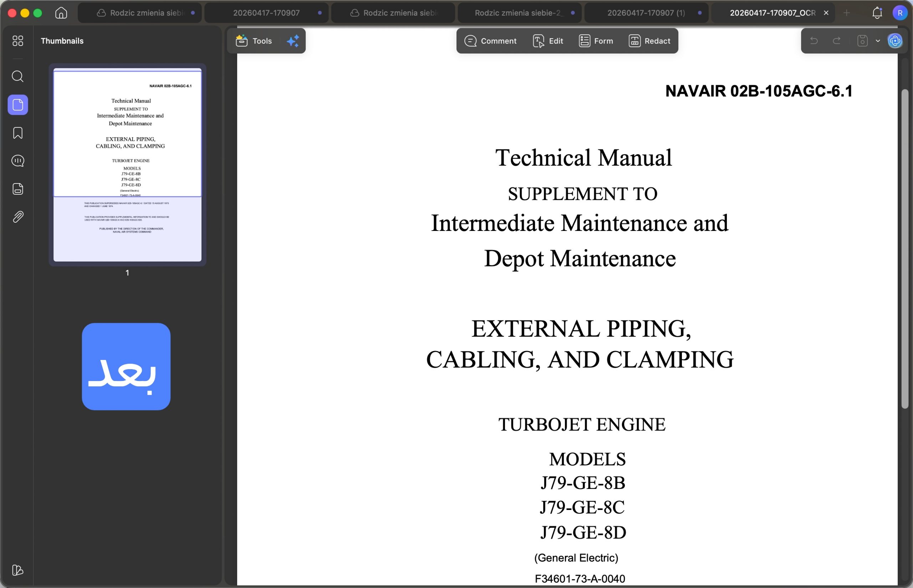Viewport: 913px width, 588px height.
Task: Switch to Comment mode
Action: tap(490, 41)
